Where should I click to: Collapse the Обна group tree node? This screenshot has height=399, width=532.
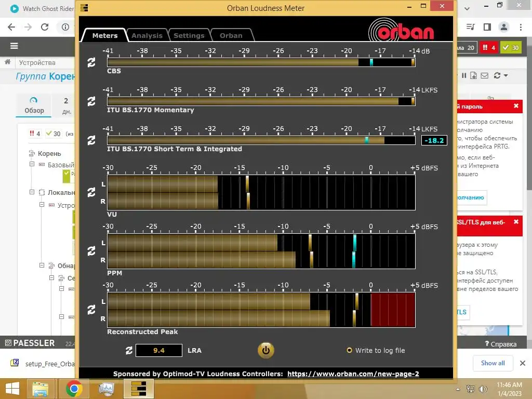point(42,265)
